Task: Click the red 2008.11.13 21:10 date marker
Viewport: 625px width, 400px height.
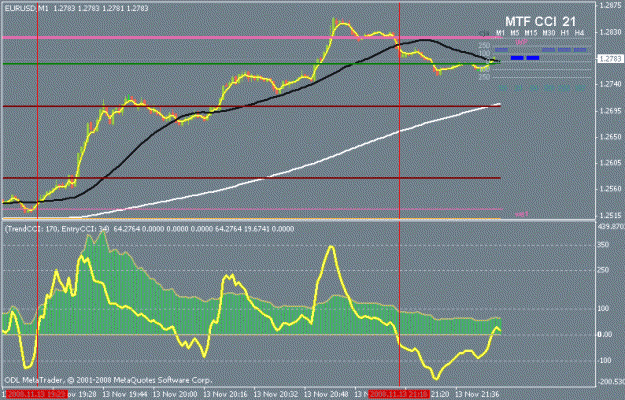Action: (x=399, y=394)
